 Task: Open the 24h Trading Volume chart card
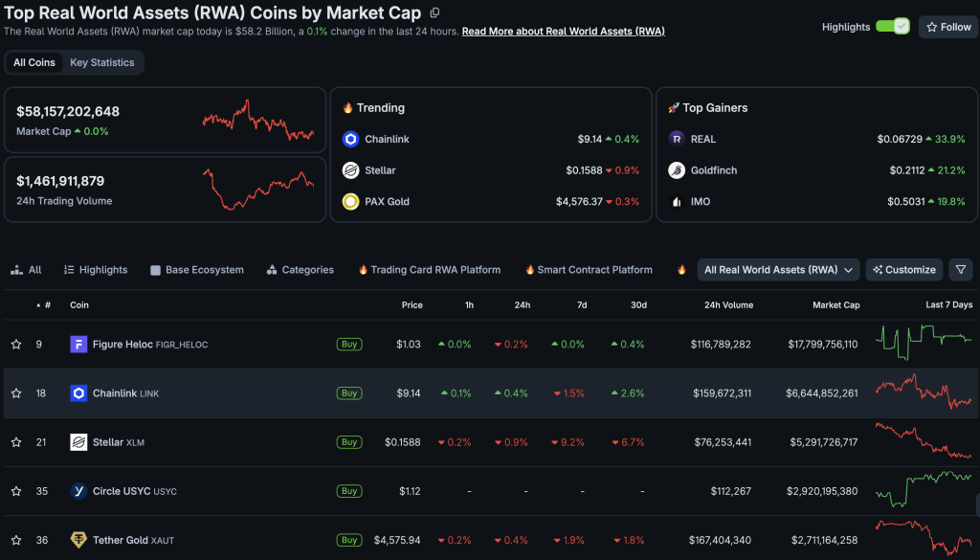(x=165, y=190)
